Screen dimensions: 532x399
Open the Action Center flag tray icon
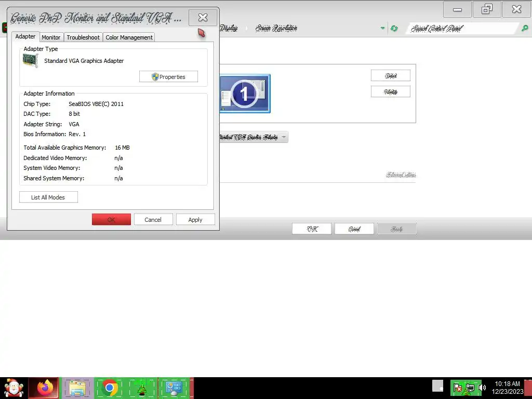tap(457, 388)
